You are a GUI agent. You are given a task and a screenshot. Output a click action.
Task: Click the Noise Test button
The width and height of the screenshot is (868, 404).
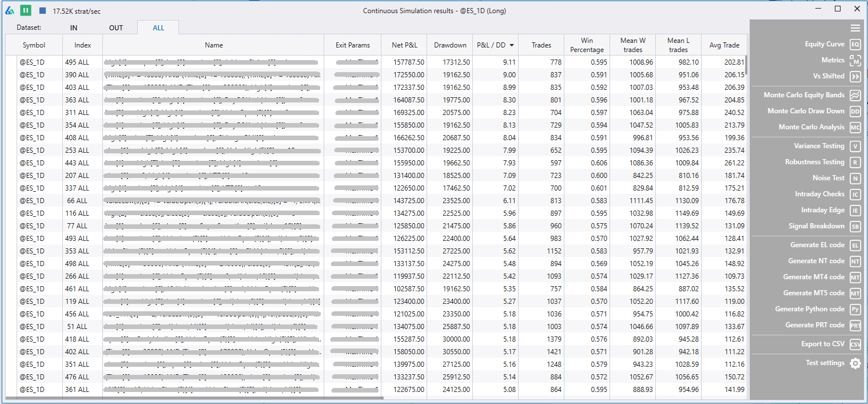click(828, 179)
